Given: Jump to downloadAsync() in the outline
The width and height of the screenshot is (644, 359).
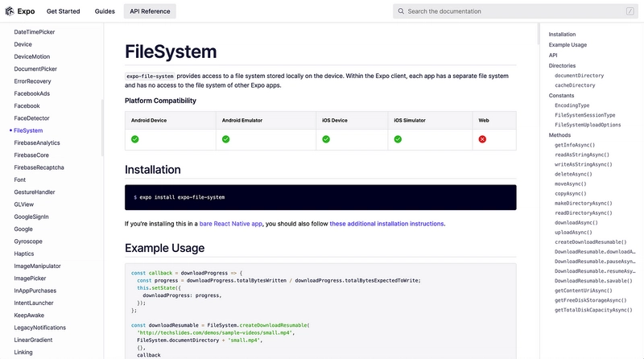Looking at the screenshot, I should tap(576, 223).
